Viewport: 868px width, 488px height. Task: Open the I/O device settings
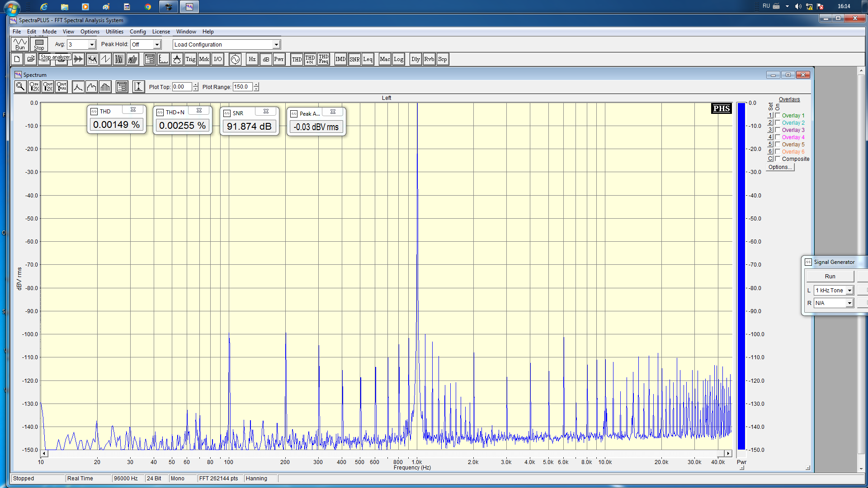pos(218,59)
